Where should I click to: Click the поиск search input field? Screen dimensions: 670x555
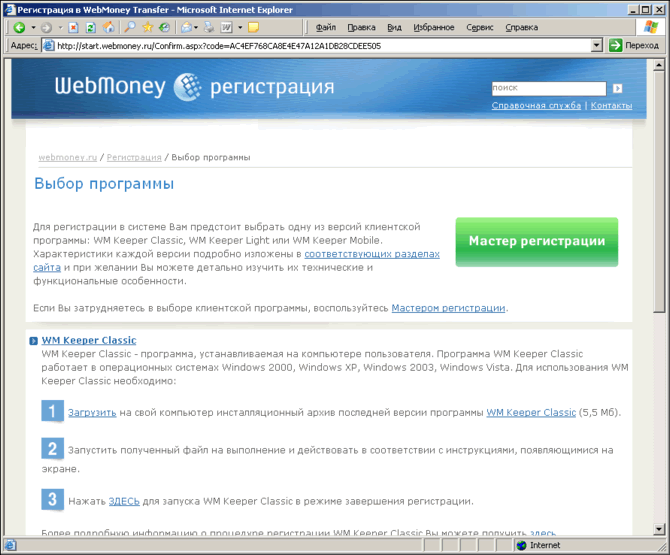pos(549,88)
